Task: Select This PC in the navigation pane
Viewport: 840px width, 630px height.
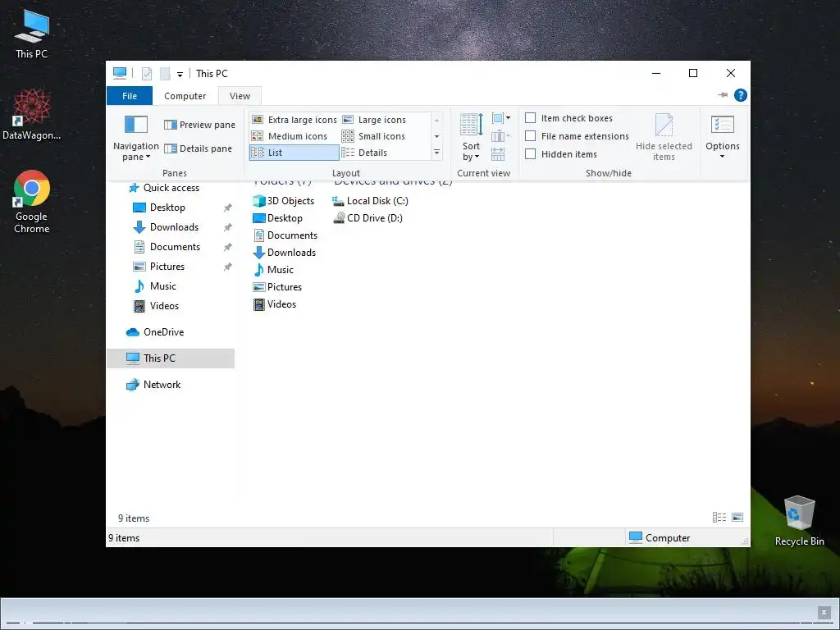Action: click(x=171, y=358)
